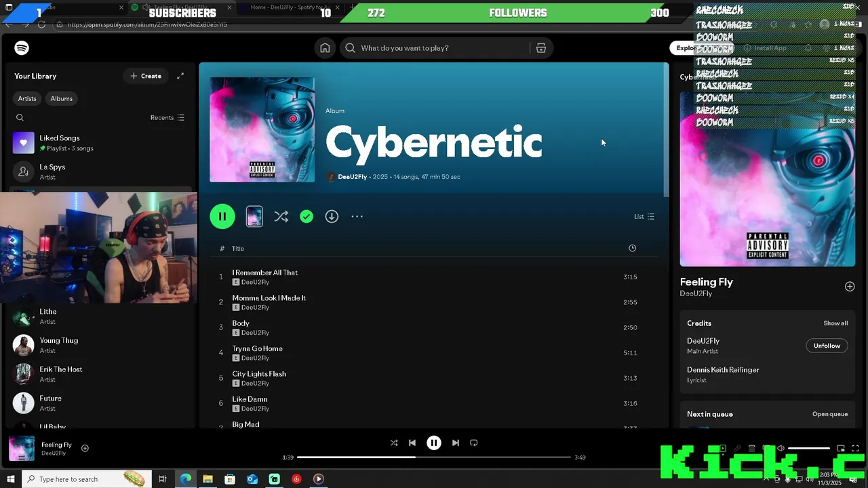The width and height of the screenshot is (868, 488).
Task: Expand Your Library to full view
Action: [x=180, y=76]
